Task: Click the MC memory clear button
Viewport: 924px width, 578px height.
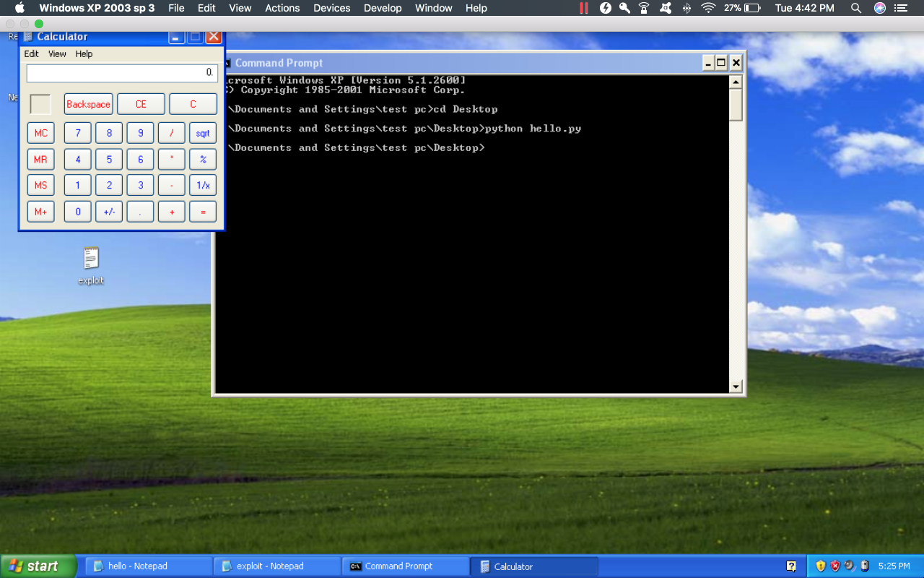Action: (x=40, y=133)
